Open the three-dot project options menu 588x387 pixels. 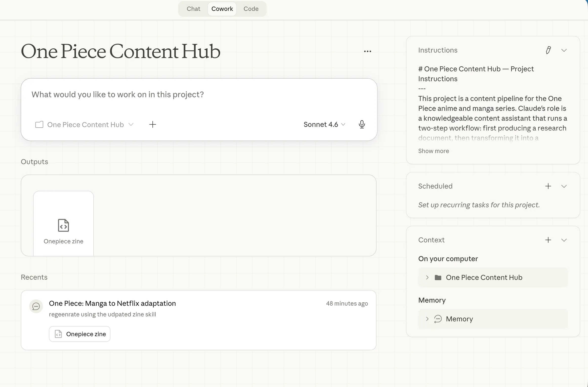click(x=367, y=51)
